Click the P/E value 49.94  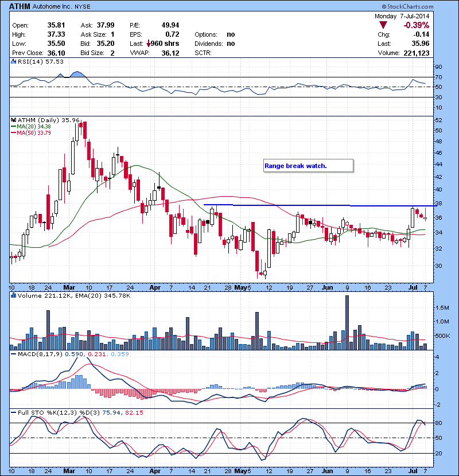pos(170,25)
